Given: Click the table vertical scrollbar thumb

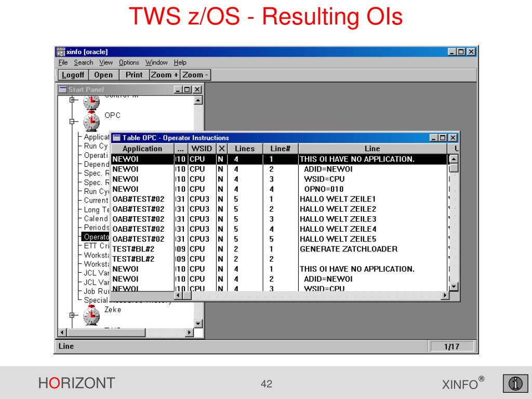Looking at the screenshot, I should 454,168.
